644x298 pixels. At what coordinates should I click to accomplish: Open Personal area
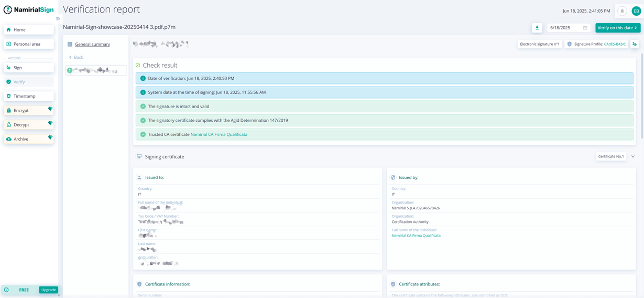tap(28, 44)
